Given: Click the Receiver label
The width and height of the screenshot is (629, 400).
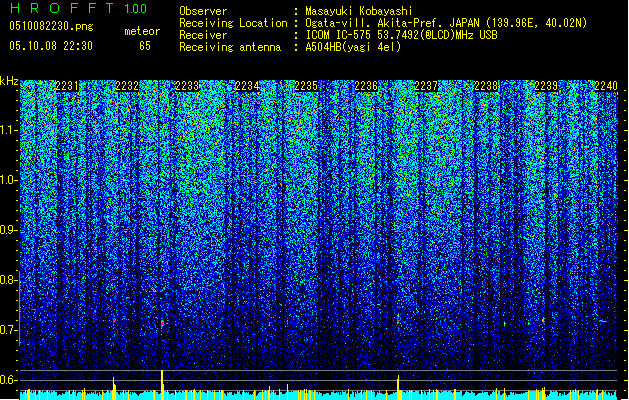Looking at the screenshot, I should click(203, 35).
